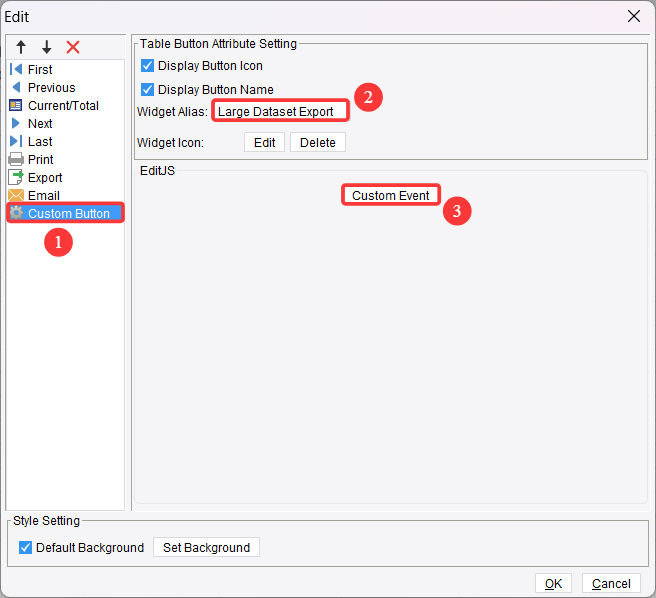This screenshot has height=598, width=656.
Task: Select Next in the button list
Action: [65, 123]
